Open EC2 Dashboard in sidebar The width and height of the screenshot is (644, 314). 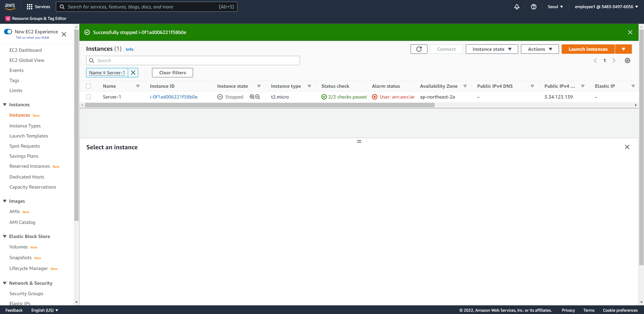[26, 50]
